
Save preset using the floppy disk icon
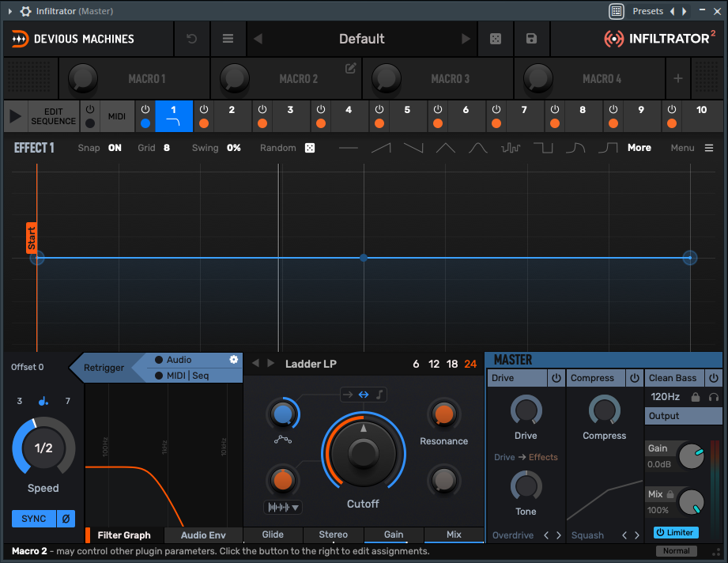531,39
